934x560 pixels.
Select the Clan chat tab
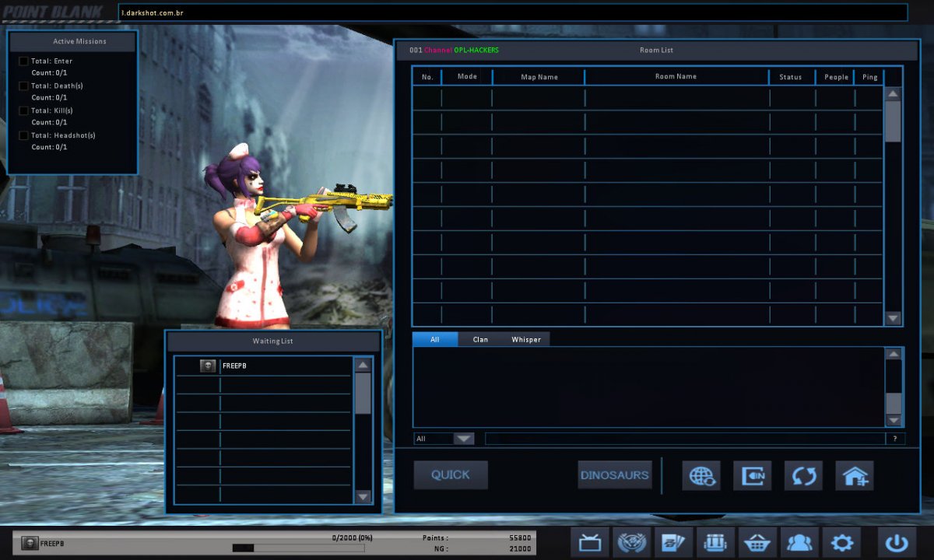pos(480,339)
